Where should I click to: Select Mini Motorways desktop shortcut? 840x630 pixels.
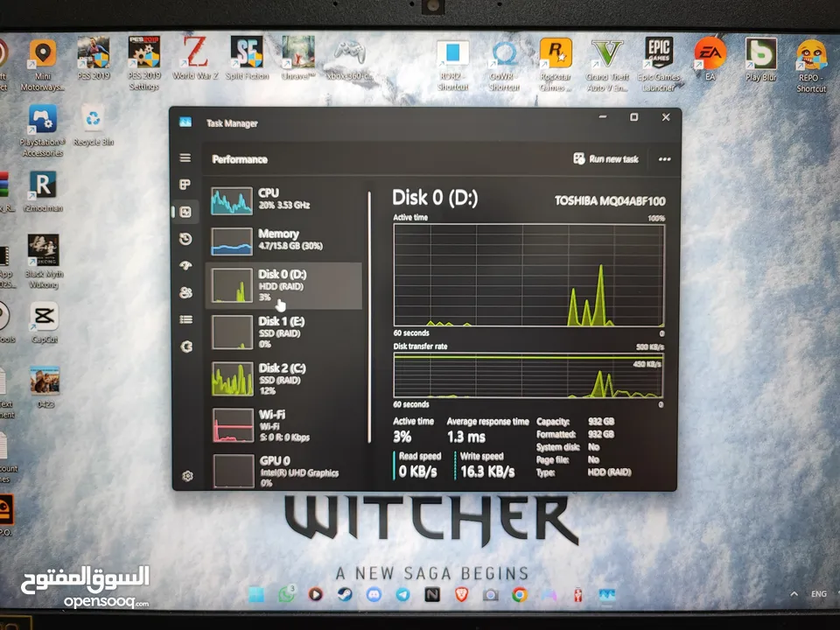(43, 65)
